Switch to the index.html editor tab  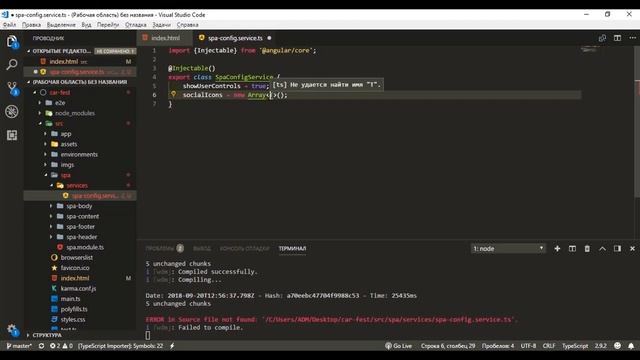coord(165,38)
